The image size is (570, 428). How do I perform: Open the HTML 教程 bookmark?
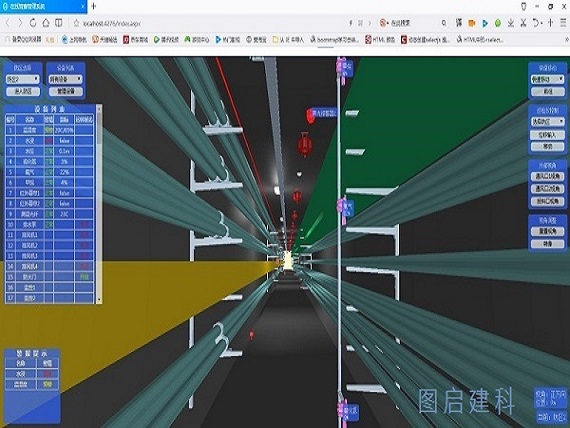pyautogui.click(x=380, y=39)
